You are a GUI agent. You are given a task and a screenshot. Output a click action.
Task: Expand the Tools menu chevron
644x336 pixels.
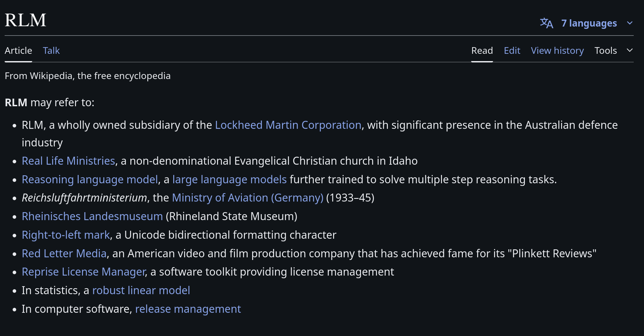click(630, 50)
